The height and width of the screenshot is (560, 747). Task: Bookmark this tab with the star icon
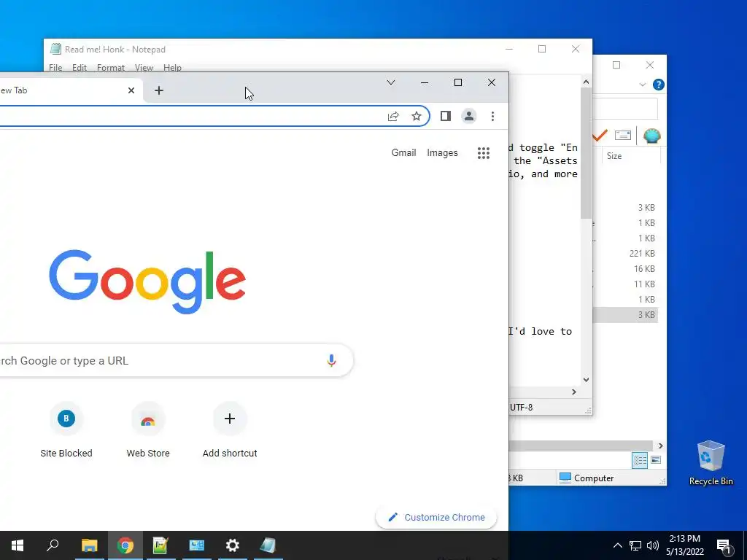[417, 116]
